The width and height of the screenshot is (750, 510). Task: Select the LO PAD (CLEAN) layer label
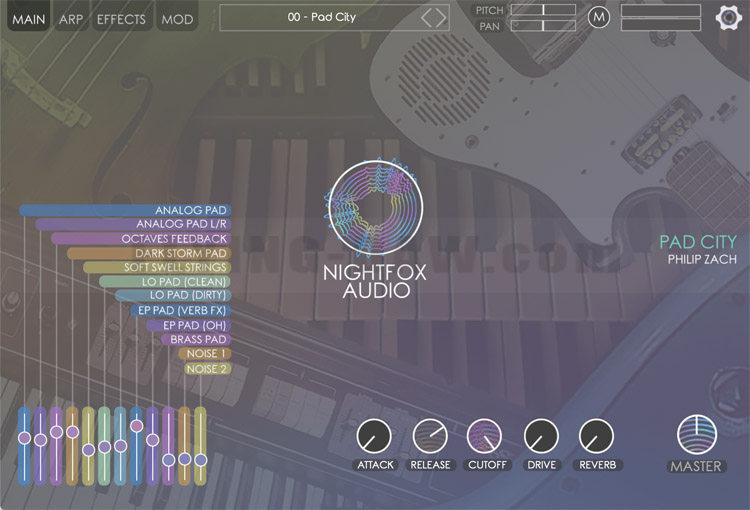[165, 281]
